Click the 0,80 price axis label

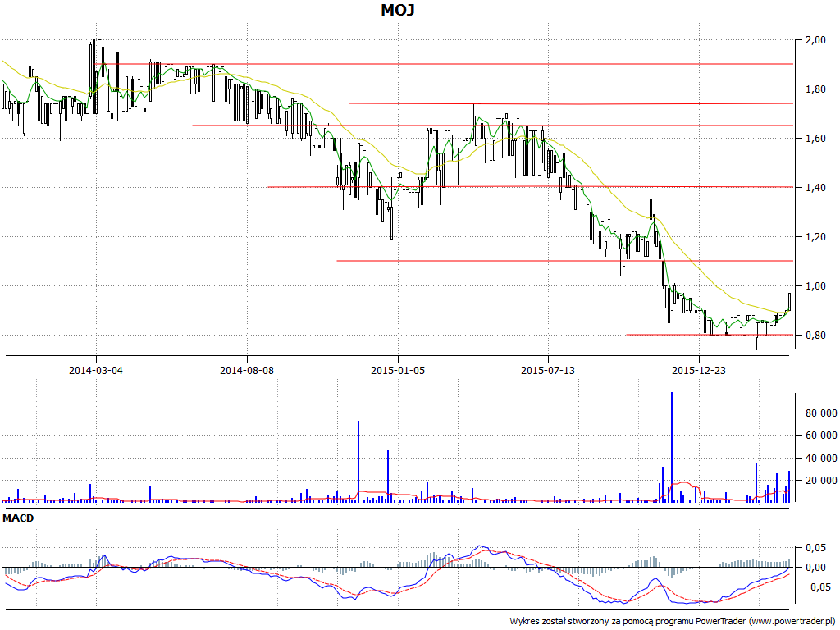click(815, 336)
